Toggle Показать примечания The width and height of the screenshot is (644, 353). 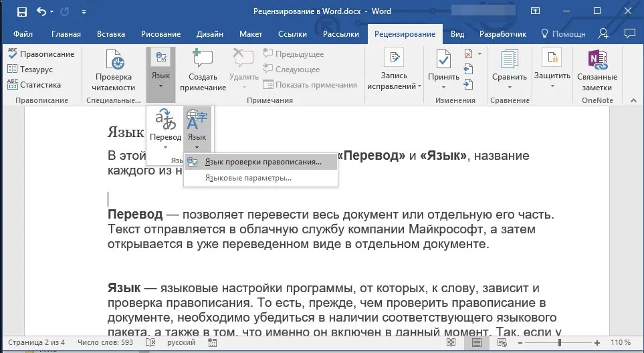[310, 85]
